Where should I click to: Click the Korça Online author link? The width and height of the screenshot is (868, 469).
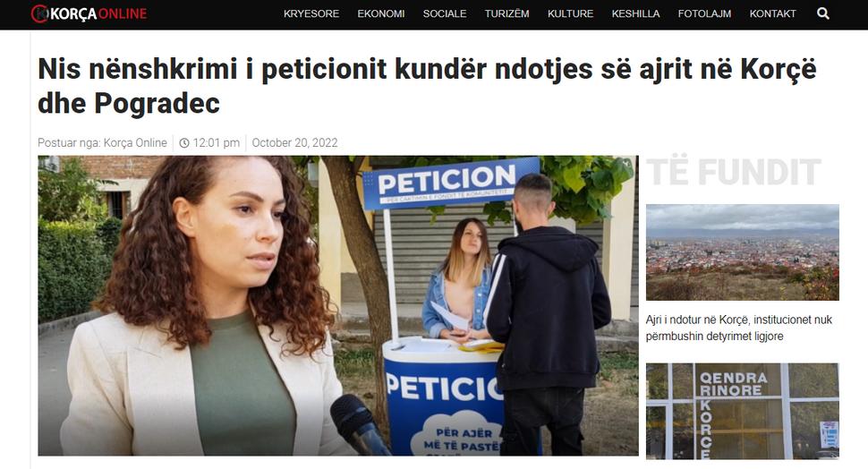click(135, 143)
